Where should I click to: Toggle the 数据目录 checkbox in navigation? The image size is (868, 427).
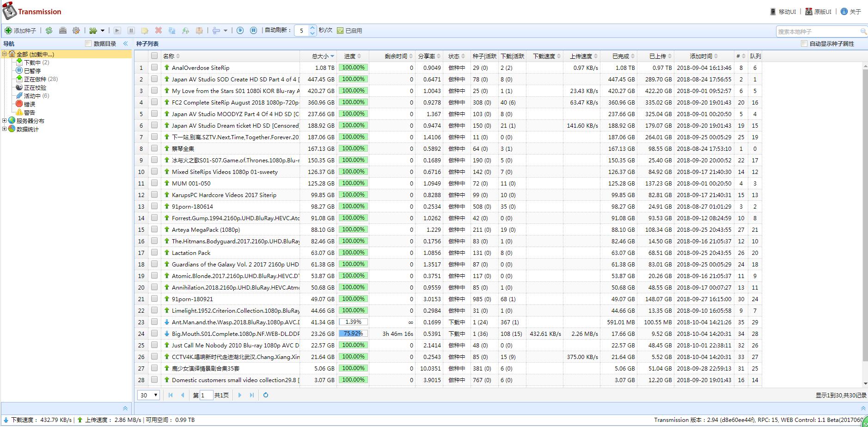click(88, 43)
